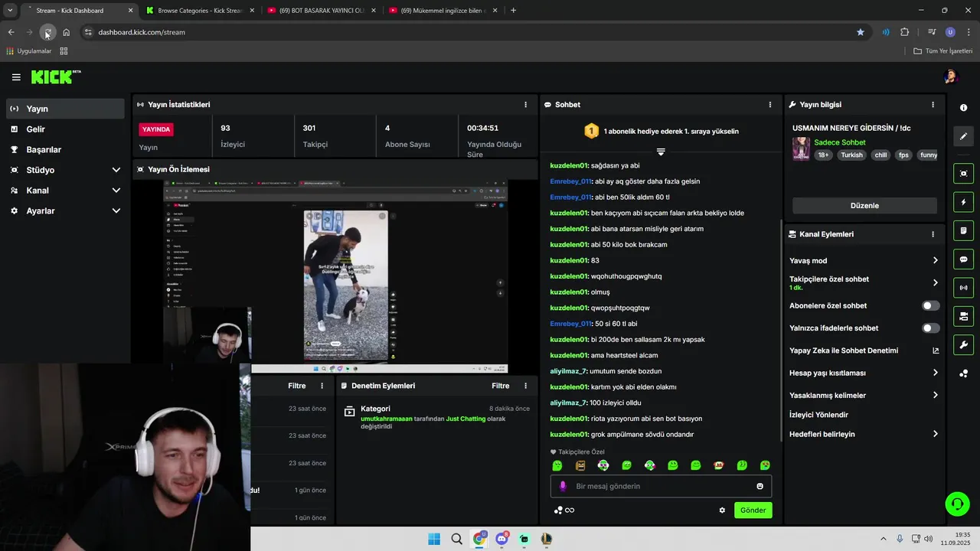
Task: Click the Just Chatting category link
Action: (x=465, y=419)
